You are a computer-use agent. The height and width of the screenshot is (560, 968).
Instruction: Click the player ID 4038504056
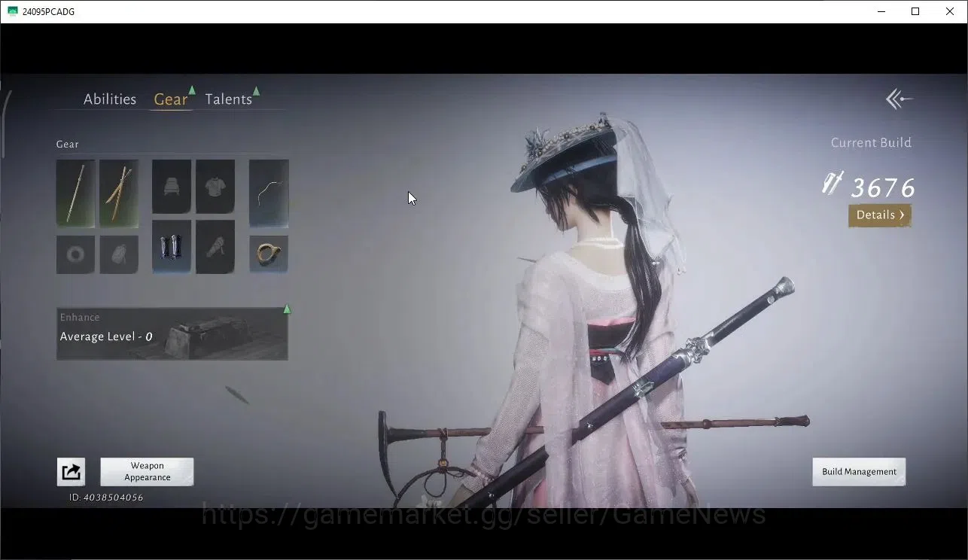[106, 498]
